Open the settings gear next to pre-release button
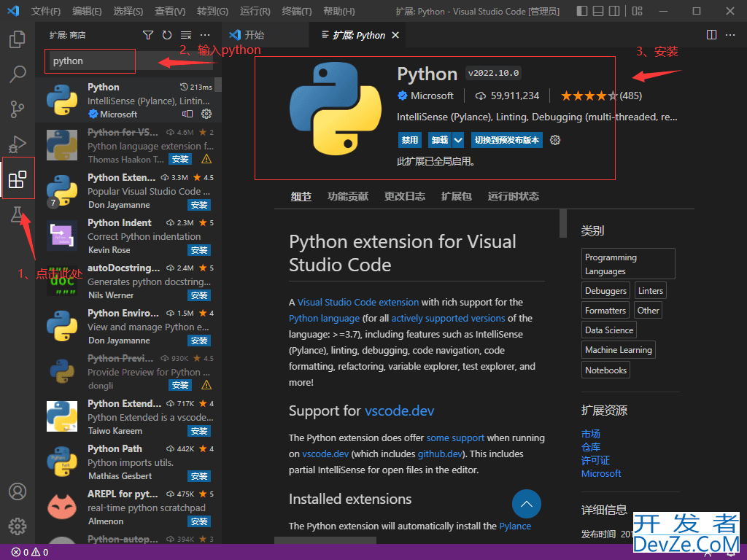The width and height of the screenshot is (747, 560). pyautogui.click(x=555, y=140)
